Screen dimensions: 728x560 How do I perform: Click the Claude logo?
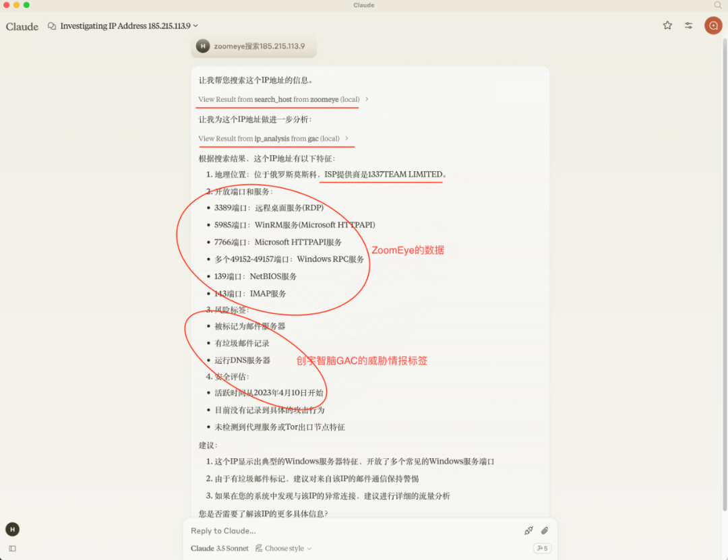tap(22, 26)
